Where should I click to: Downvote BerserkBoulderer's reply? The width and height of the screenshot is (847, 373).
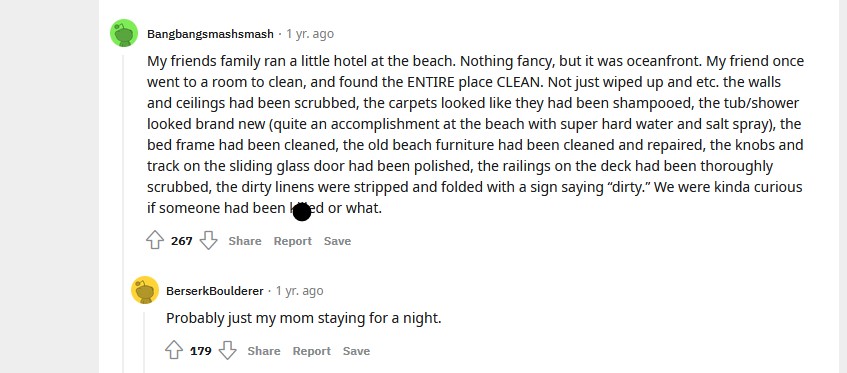(x=227, y=350)
